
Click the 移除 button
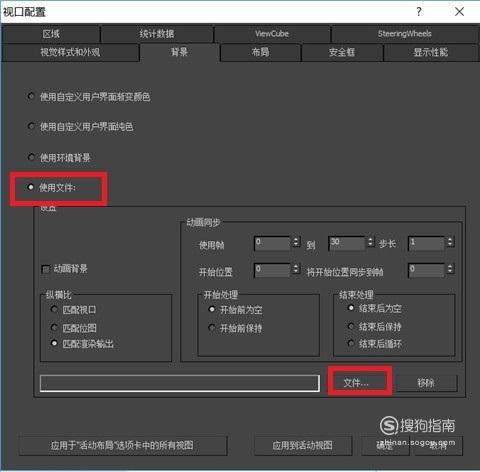[x=426, y=383]
